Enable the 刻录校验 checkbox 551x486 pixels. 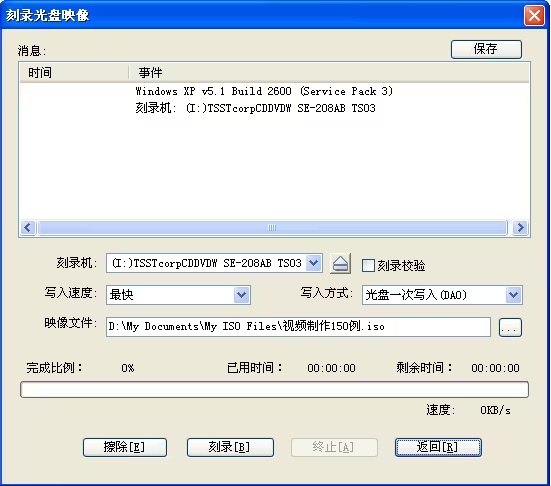pyautogui.click(x=368, y=265)
